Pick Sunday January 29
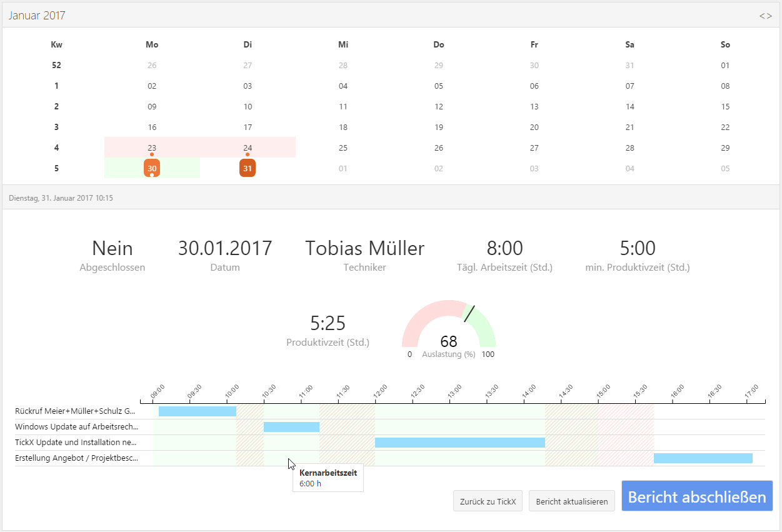 pyautogui.click(x=725, y=148)
